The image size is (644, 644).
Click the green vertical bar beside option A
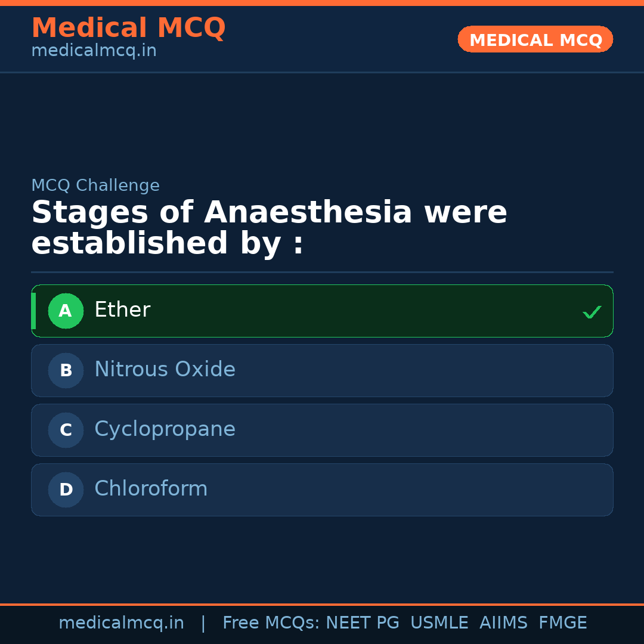coord(34,311)
